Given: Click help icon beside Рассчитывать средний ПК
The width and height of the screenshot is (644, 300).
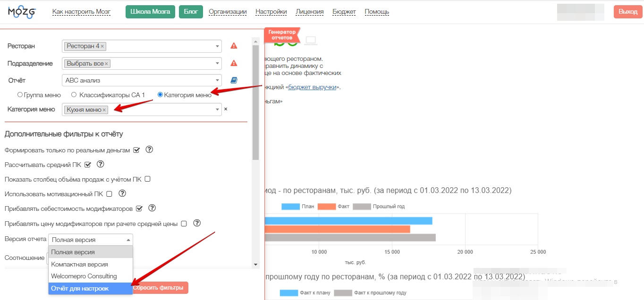Looking at the screenshot, I should [x=100, y=165].
